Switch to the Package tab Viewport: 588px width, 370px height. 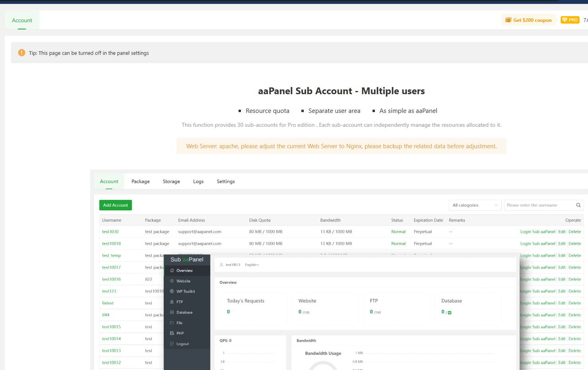(x=140, y=182)
